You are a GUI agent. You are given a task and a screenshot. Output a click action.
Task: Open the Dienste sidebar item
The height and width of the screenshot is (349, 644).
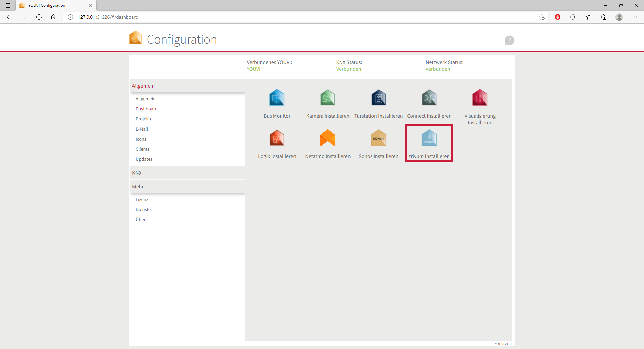click(143, 210)
